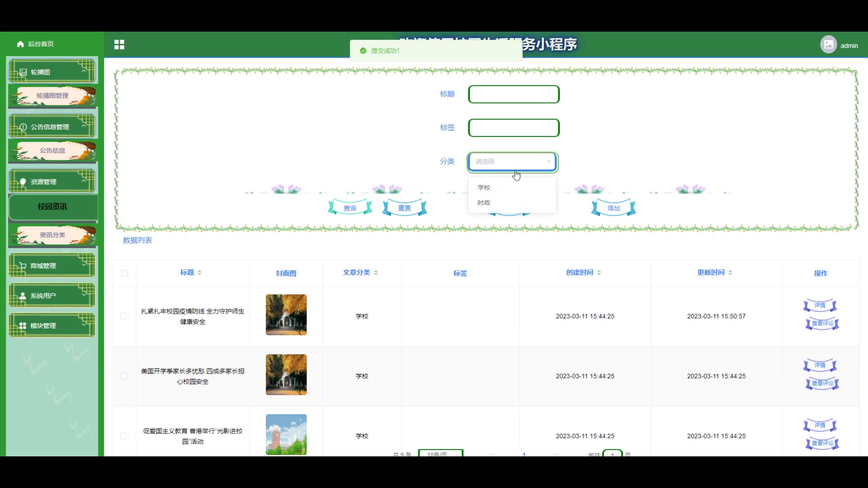Toggle the select-all checkbox in table header

124,273
